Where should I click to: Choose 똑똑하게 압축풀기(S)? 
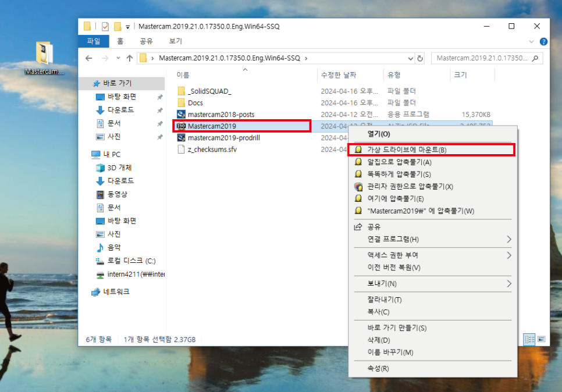tap(433, 174)
